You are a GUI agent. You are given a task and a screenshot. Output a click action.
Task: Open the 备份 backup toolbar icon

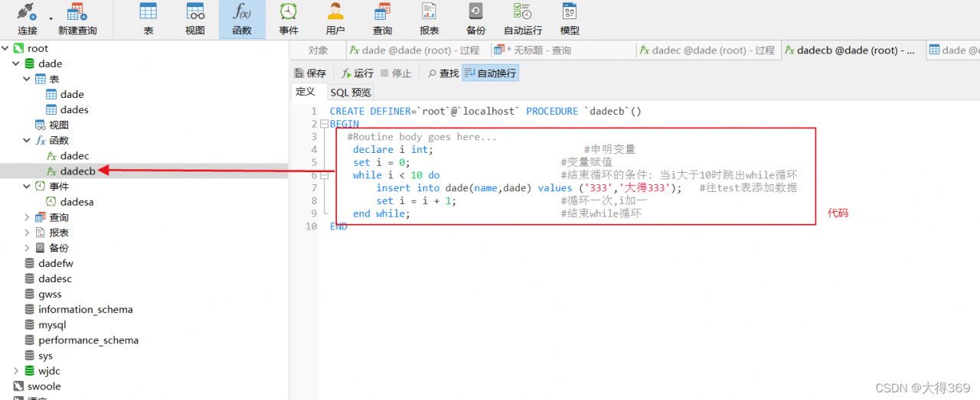point(475,19)
